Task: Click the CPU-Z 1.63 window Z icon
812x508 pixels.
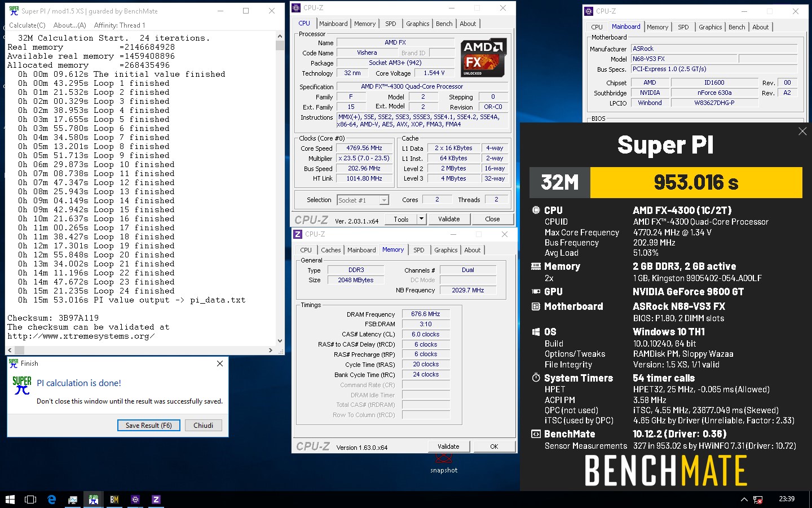Action: click(298, 234)
